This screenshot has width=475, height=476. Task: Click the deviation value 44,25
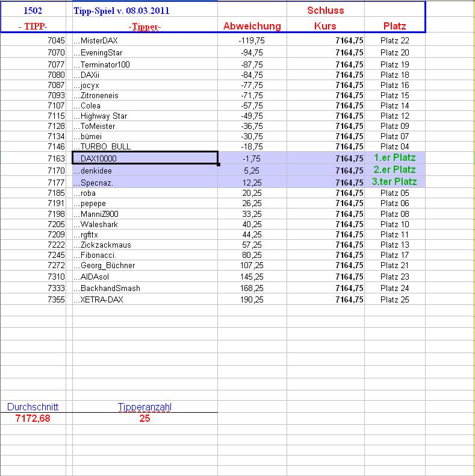pos(252,234)
